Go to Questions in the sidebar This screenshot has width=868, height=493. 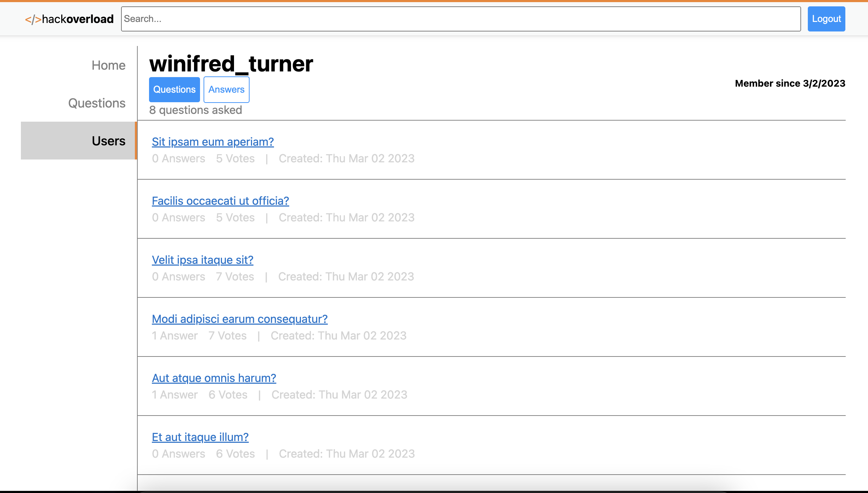pyautogui.click(x=97, y=103)
